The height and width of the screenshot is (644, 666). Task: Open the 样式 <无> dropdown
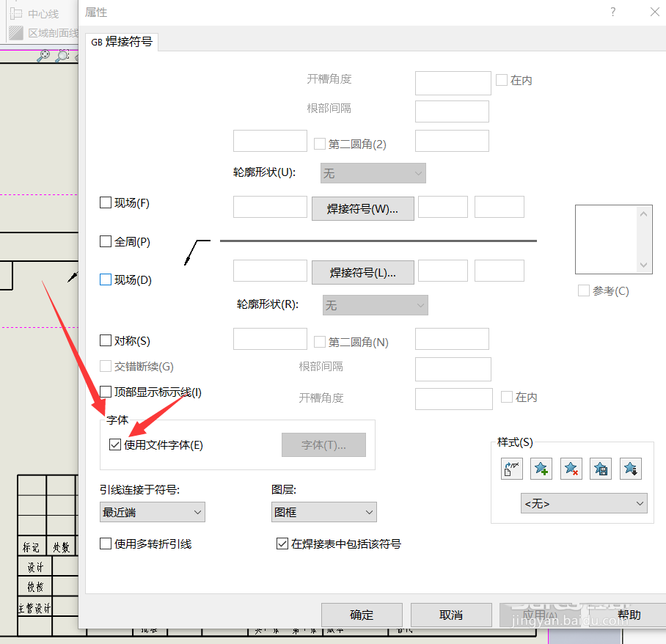[x=584, y=503]
